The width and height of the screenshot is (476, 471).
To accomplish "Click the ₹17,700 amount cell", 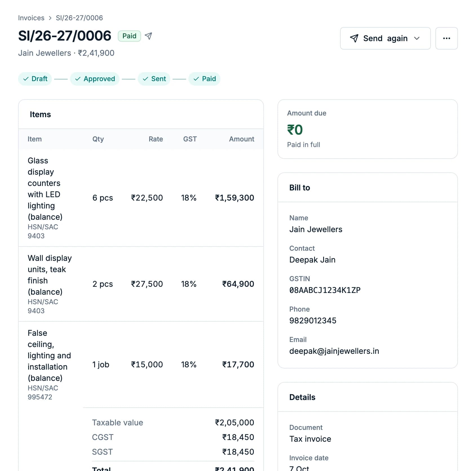I will [238, 365].
